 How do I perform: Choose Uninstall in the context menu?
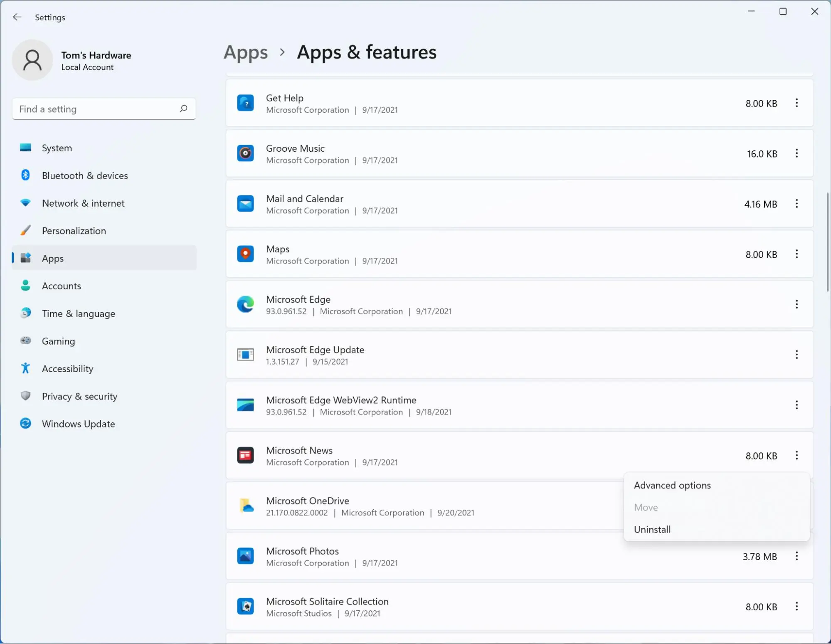click(x=717, y=530)
